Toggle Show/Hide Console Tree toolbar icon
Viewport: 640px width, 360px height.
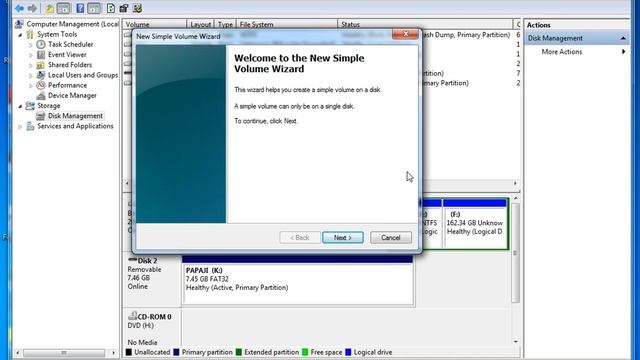[63, 8]
